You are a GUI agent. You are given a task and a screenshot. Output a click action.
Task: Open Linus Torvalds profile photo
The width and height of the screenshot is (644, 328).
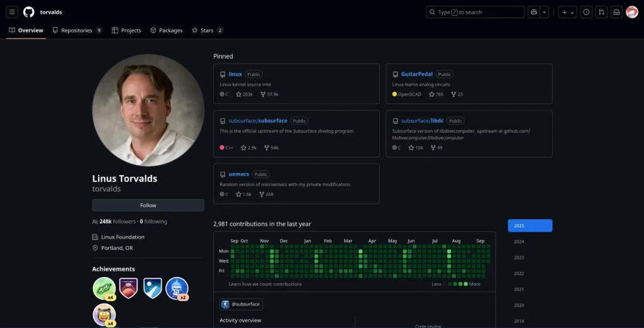[148, 110]
